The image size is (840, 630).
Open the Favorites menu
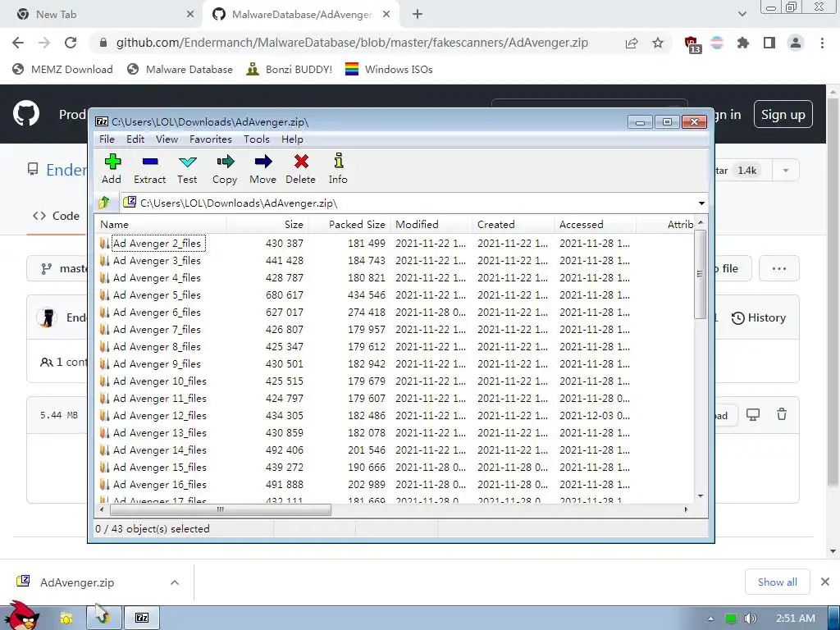tap(211, 139)
